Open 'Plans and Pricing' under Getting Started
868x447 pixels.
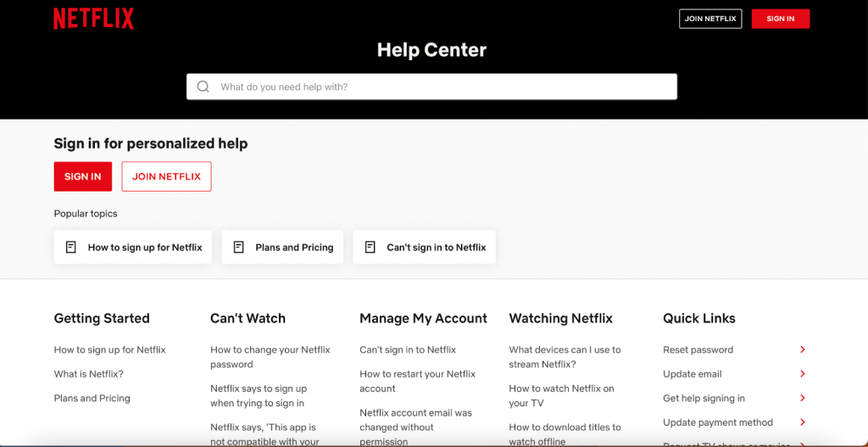pos(92,399)
